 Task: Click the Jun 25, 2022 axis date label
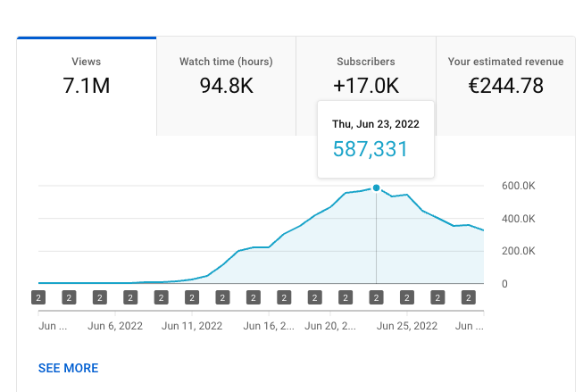(407, 327)
